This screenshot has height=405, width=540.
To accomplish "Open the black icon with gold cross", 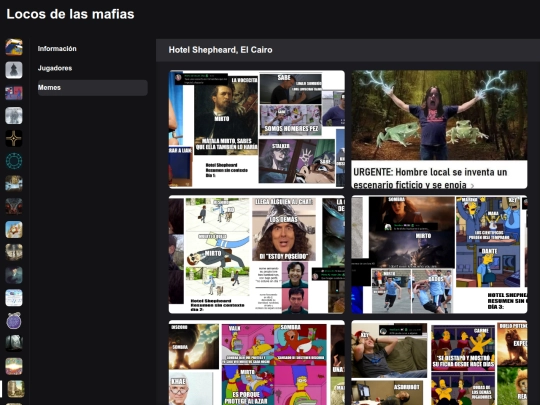I will 14,138.
